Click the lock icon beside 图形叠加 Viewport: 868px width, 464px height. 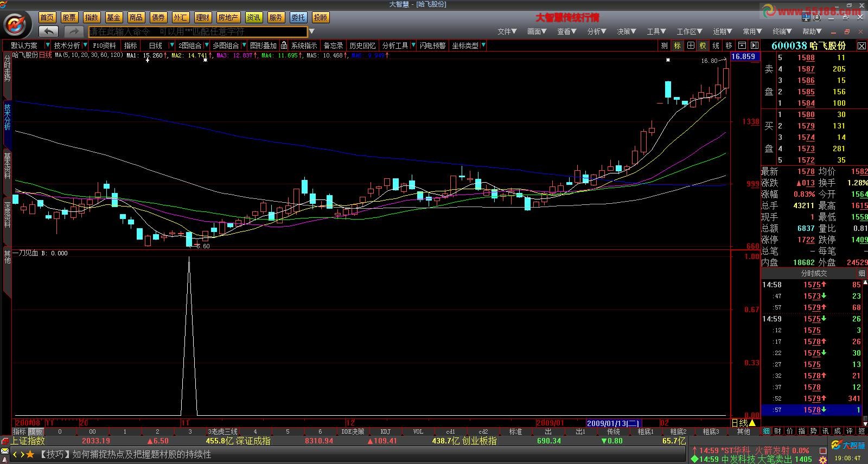284,46
